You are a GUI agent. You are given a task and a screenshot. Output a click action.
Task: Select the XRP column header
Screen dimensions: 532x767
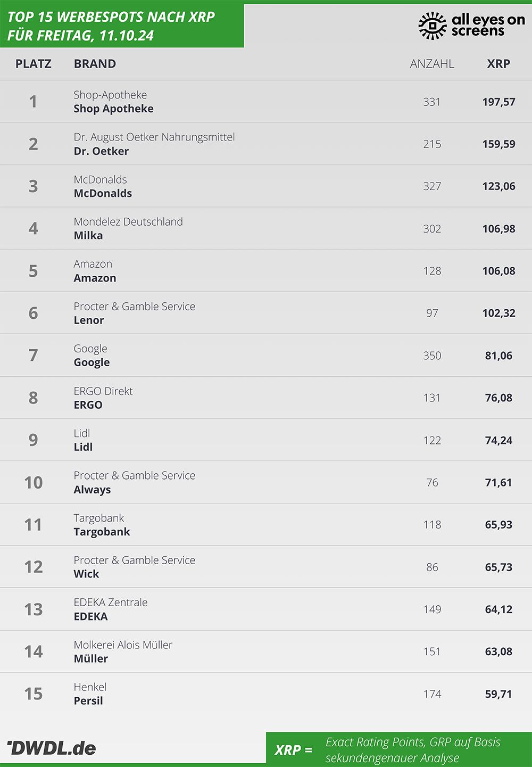(x=498, y=64)
